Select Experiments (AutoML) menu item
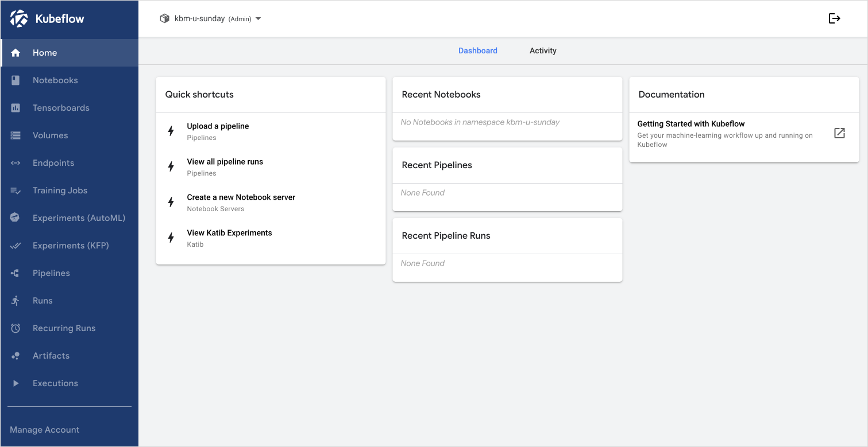The height and width of the screenshot is (447, 868). point(70,218)
